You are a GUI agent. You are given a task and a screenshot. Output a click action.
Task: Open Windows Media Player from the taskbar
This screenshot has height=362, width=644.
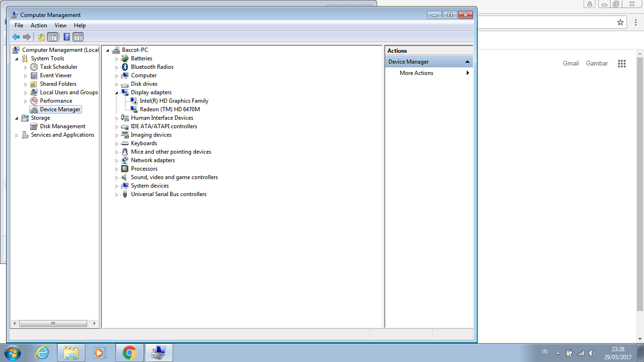coord(100,353)
